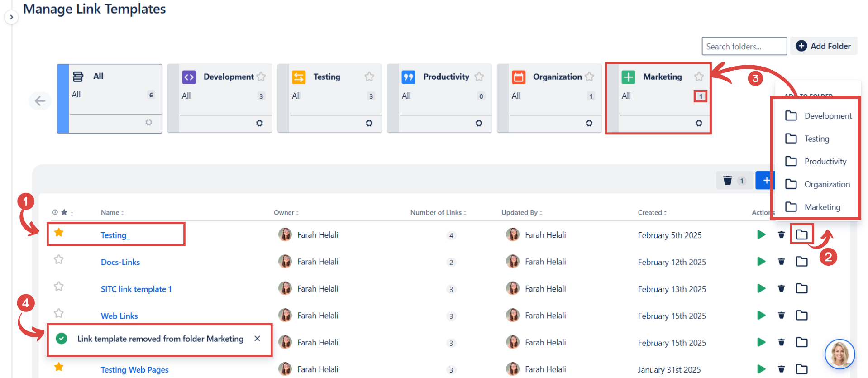This screenshot has height=378, width=868.
Task: Click the folder icon in Web Links row
Action: [801, 315]
